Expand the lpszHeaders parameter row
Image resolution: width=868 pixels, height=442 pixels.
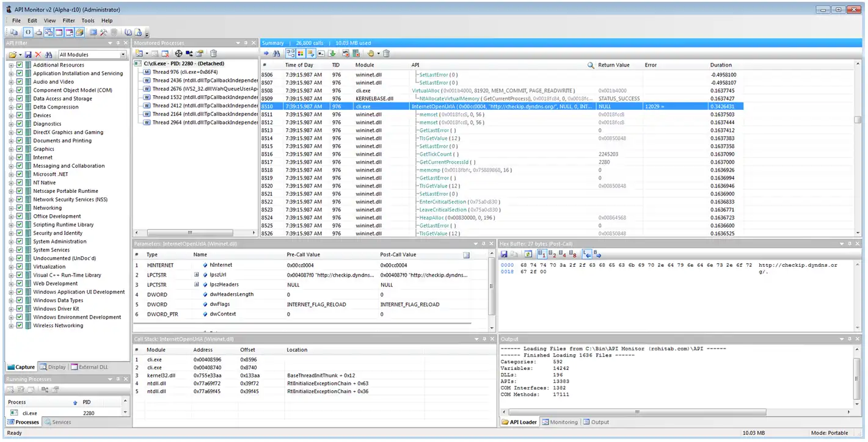click(x=197, y=285)
